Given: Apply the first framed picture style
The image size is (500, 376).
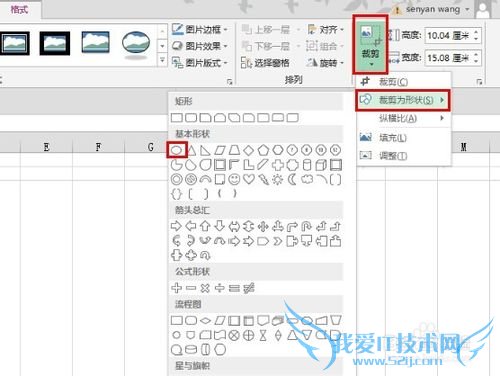Looking at the screenshot, I should pos(14,43).
